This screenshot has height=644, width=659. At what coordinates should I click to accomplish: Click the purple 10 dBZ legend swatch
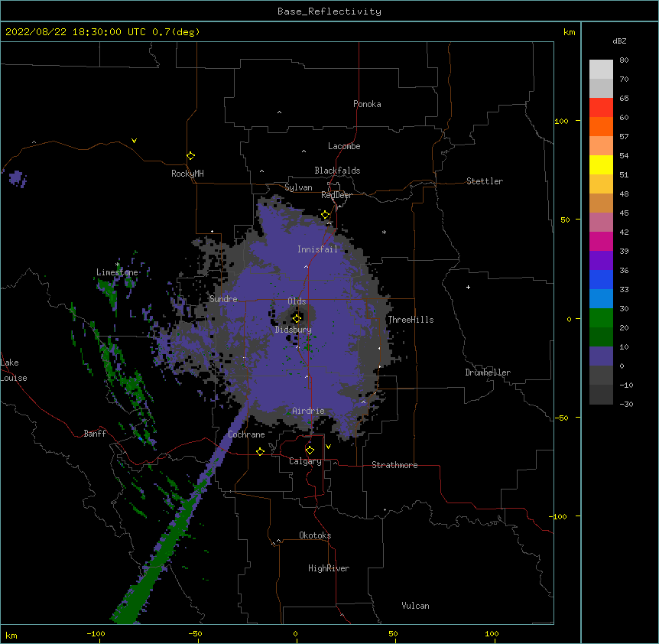pyautogui.click(x=601, y=356)
